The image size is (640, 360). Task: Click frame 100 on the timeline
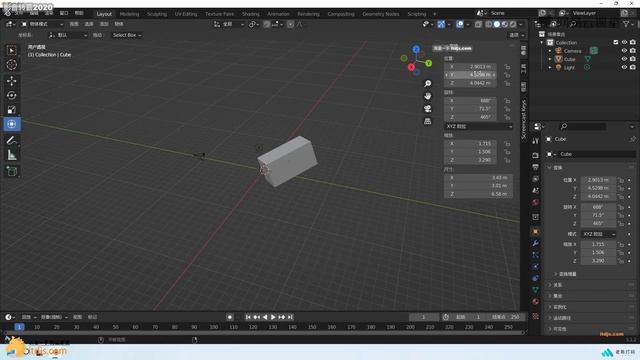click(213, 327)
